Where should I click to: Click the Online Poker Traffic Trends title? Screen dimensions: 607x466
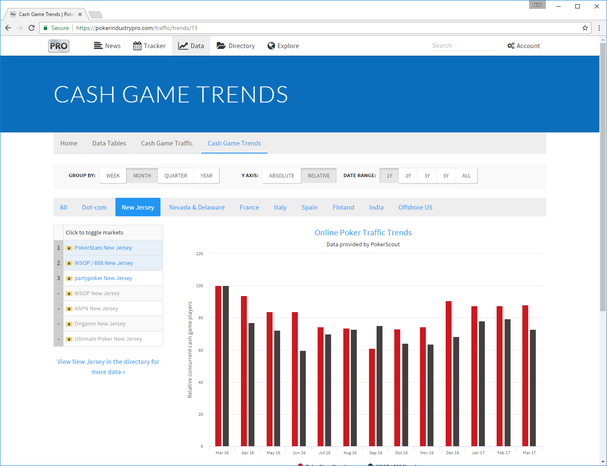363,233
